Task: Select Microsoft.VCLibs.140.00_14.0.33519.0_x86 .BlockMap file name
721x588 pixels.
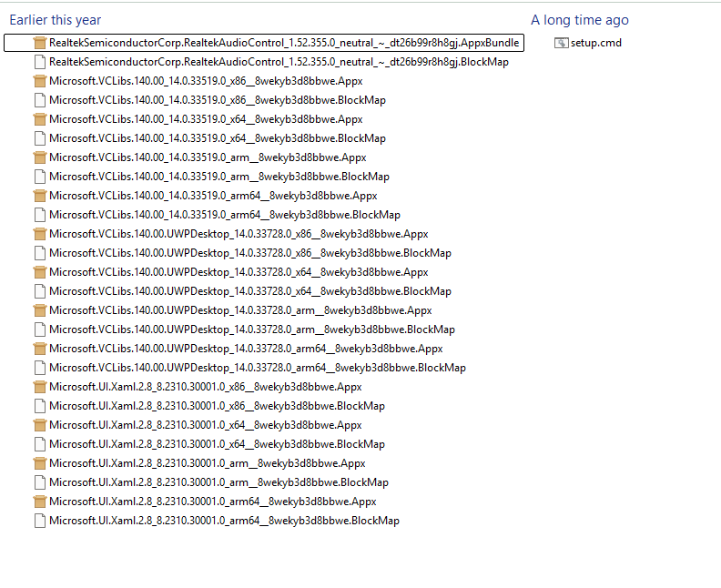Action: pyautogui.click(x=218, y=100)
